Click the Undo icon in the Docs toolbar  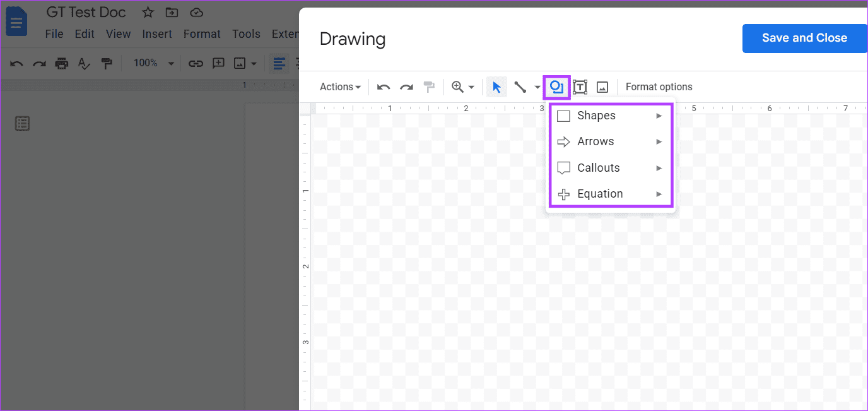(16, 63)
